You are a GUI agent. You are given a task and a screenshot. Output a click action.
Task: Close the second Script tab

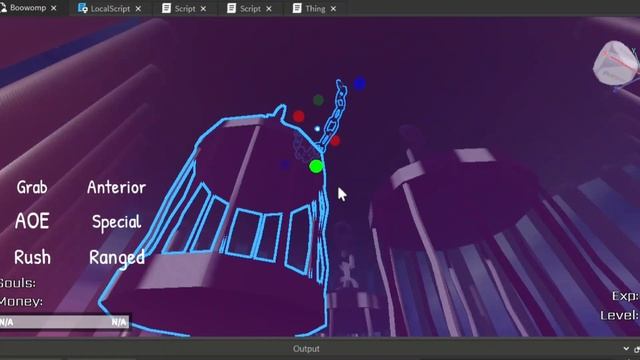269,9
